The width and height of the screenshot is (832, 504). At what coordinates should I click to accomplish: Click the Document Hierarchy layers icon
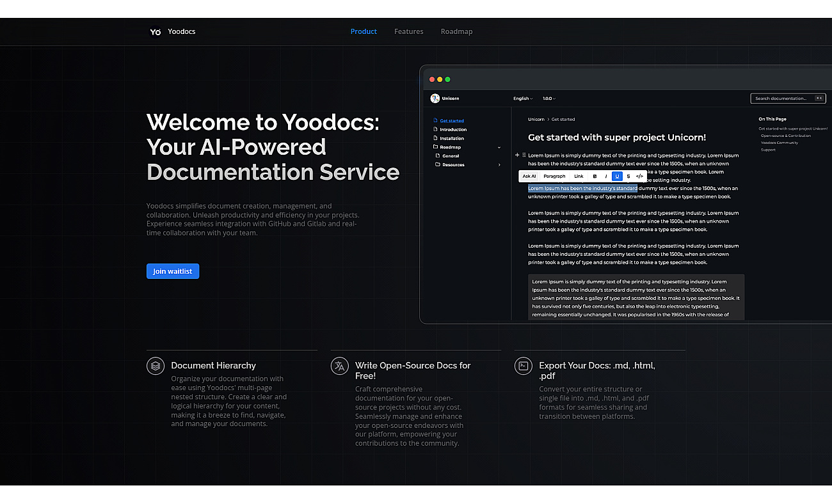pyautogui.click(x=156, y=366)
